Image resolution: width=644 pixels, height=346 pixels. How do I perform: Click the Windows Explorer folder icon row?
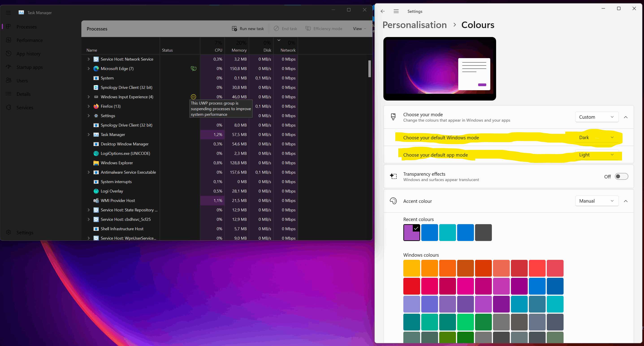pyautogui.click(x=96, y=163)
